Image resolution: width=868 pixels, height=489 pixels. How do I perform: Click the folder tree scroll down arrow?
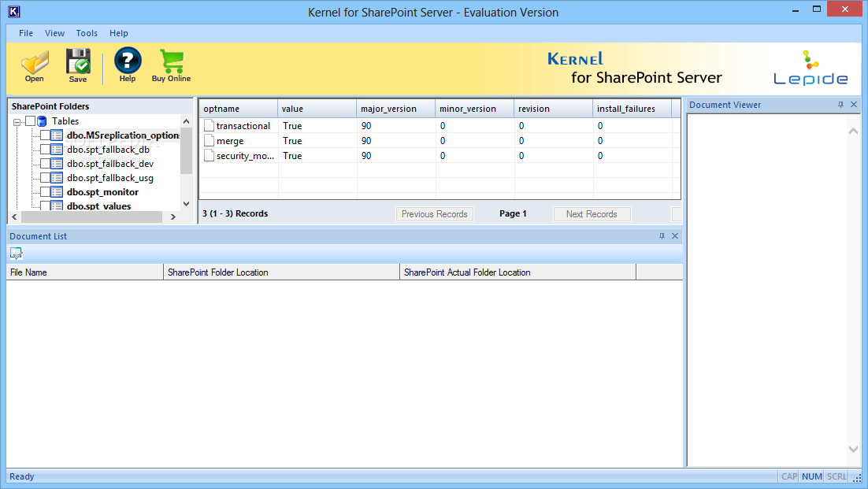187,204
